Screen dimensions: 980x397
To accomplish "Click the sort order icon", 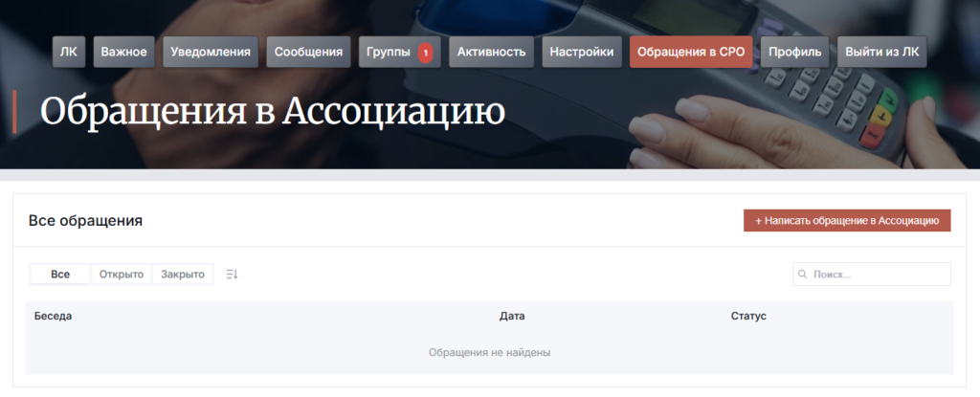I will pyautogui.click(x=232, y=275).
